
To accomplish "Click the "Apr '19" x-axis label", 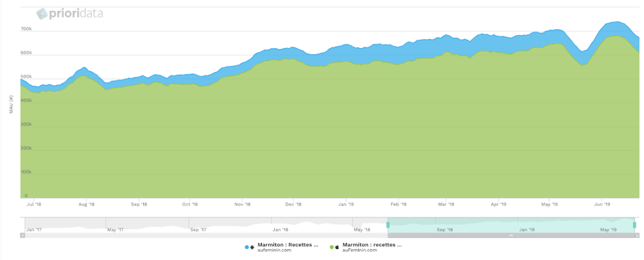I will pyautogui.click(x=498, y=204).
